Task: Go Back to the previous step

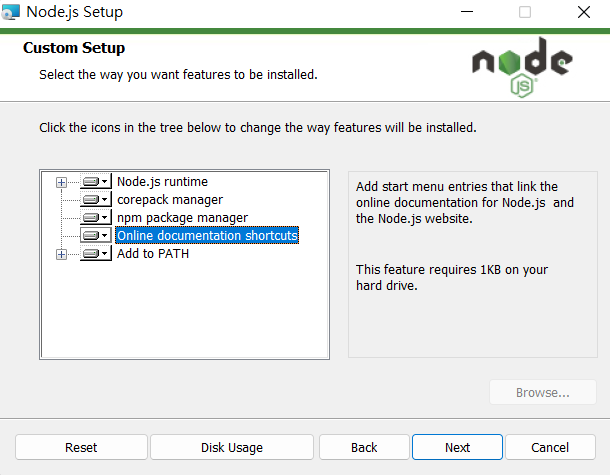Action: (364, 447)
